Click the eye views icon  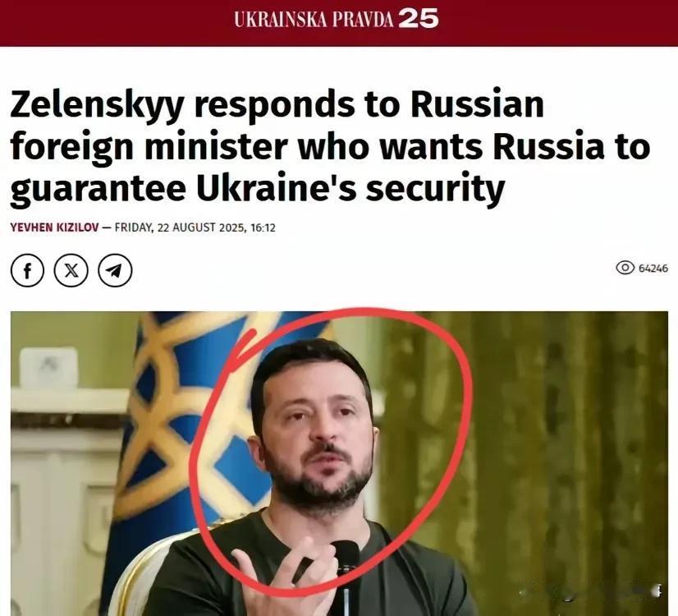tap(625, 269)
